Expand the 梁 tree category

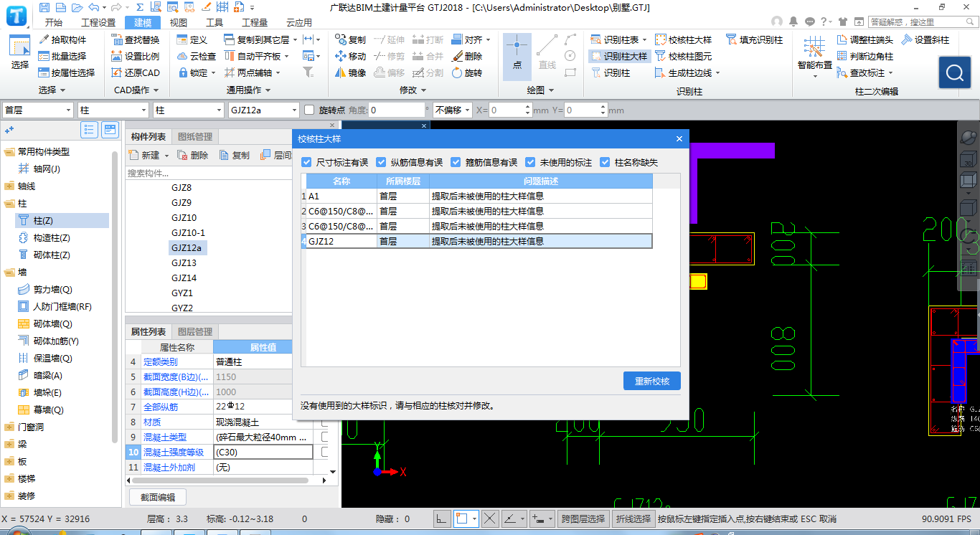[9, 444]
